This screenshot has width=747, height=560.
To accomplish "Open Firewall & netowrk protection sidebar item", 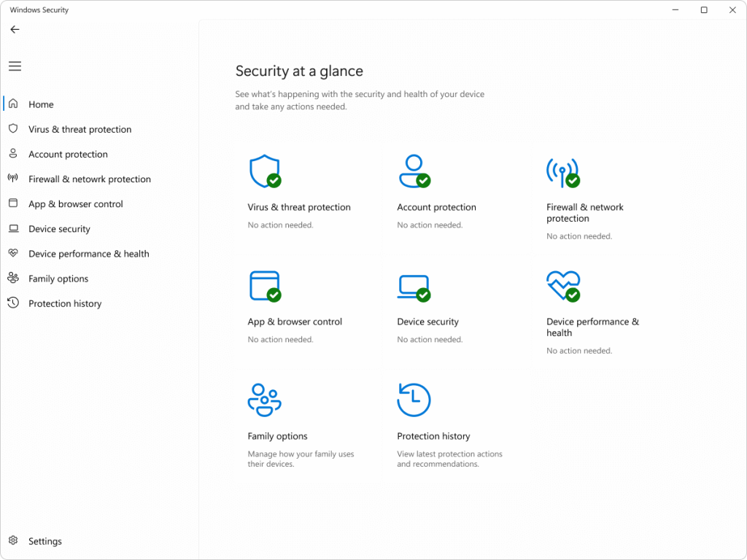I will coord(90,179).
